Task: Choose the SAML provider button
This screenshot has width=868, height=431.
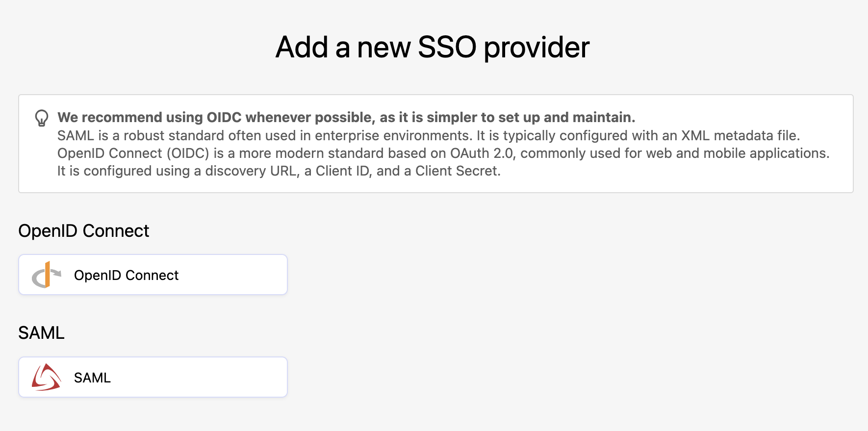Action: coord(153,378)
